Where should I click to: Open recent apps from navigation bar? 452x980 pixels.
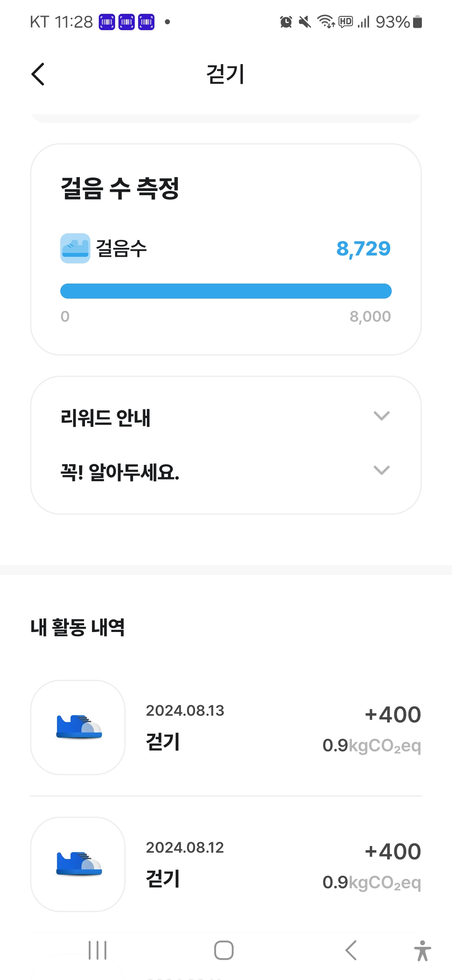tap(98, 950)
